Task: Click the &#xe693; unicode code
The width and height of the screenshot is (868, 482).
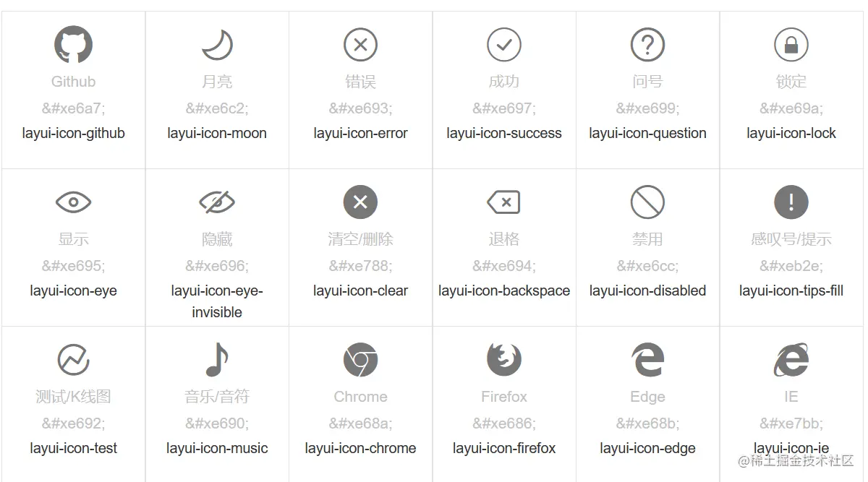Action: click(x=360, y=108)
